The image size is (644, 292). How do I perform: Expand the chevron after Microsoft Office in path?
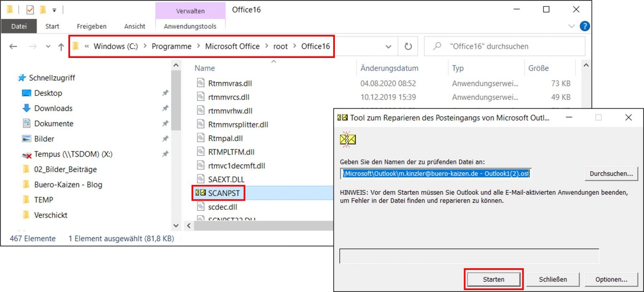pos(266,46)
